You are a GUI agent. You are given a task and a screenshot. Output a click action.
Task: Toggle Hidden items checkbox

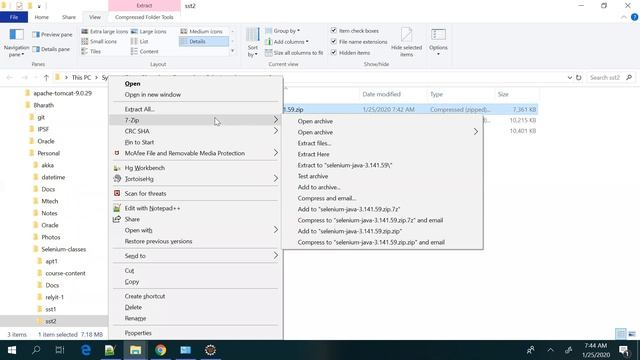[333, 53]
